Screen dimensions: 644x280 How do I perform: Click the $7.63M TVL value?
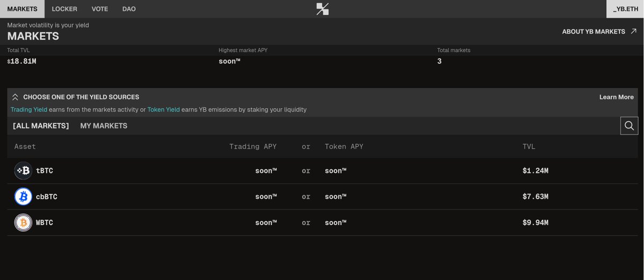click(535, 197)
